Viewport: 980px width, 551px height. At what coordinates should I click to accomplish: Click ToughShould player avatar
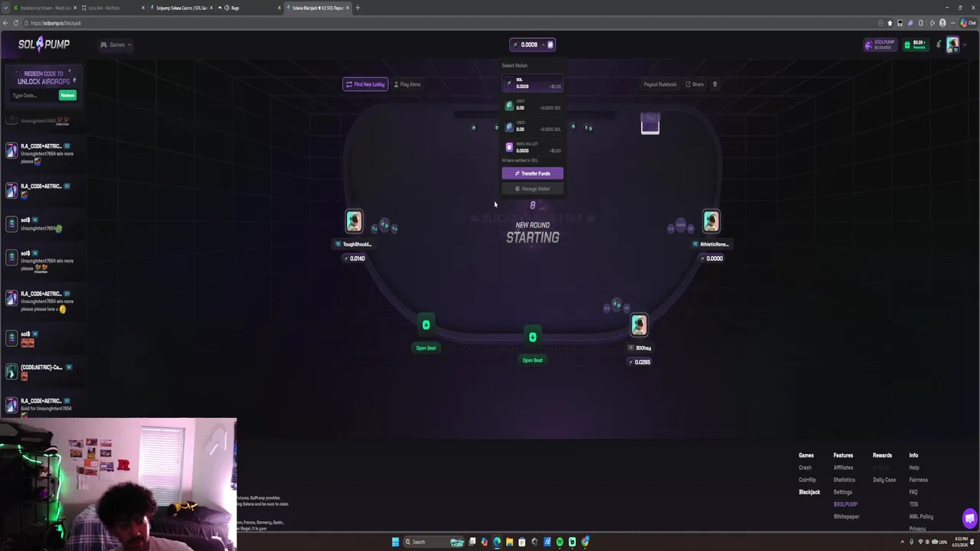coord(354,221)
